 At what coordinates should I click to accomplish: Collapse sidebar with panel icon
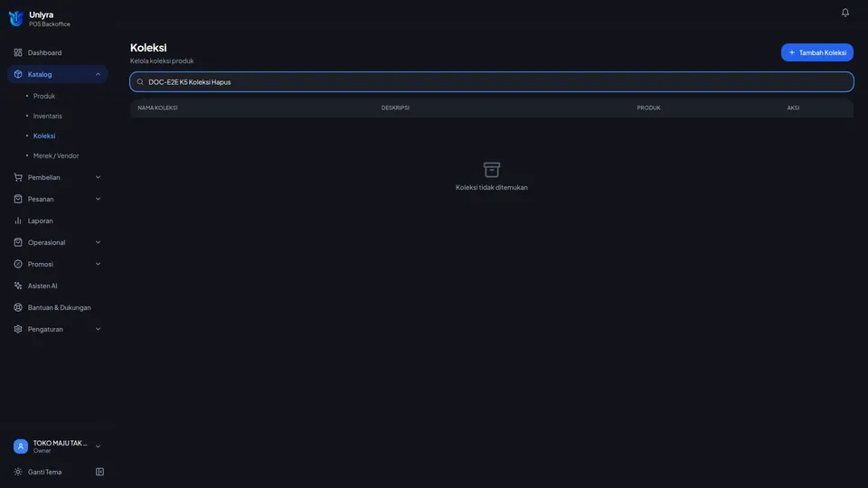tap(99, 472)
